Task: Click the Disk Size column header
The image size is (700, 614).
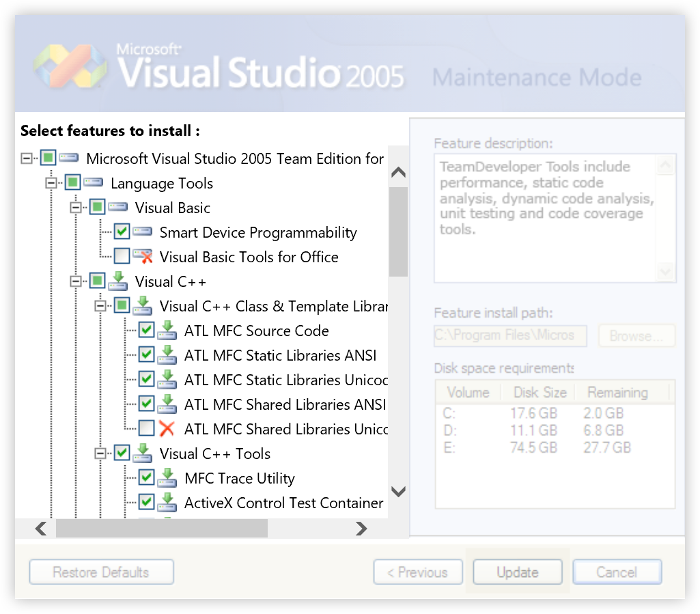Action: pyautogui.click(x=540, y=392)
